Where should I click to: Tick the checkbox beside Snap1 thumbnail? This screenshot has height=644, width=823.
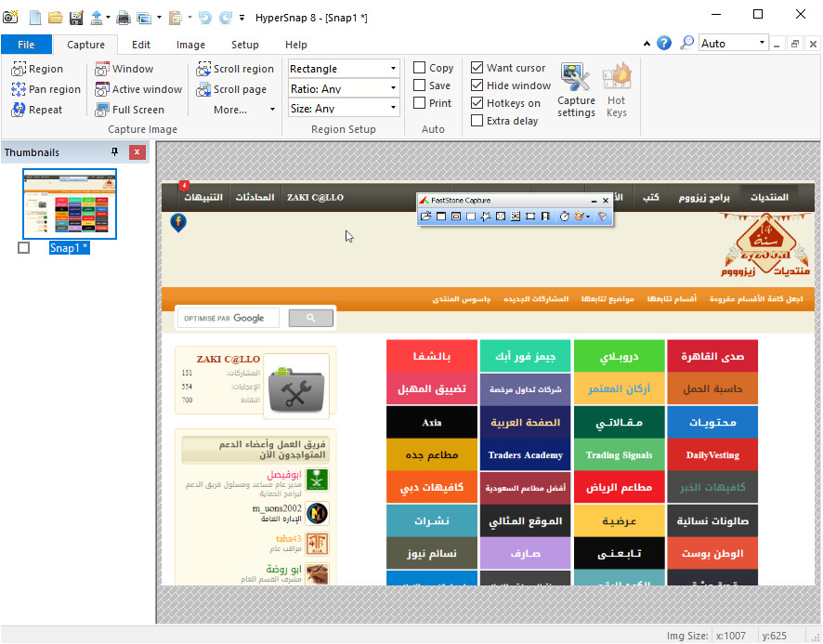click(x=23, y=247)
